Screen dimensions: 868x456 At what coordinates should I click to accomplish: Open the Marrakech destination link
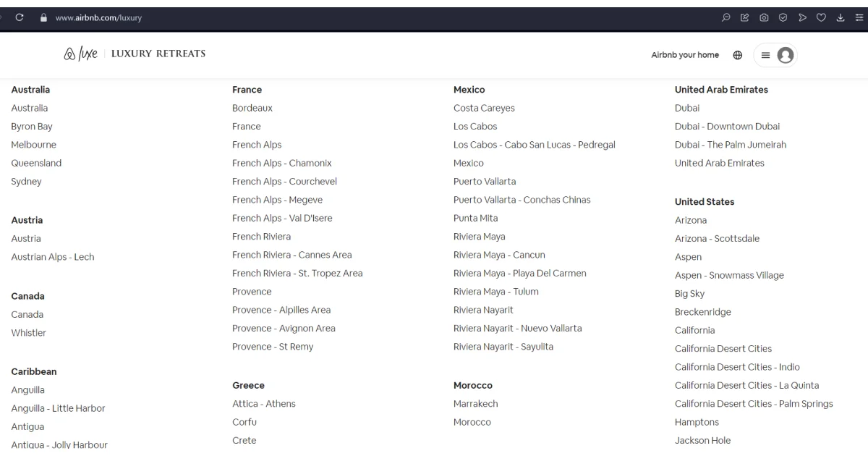(476, 404)
